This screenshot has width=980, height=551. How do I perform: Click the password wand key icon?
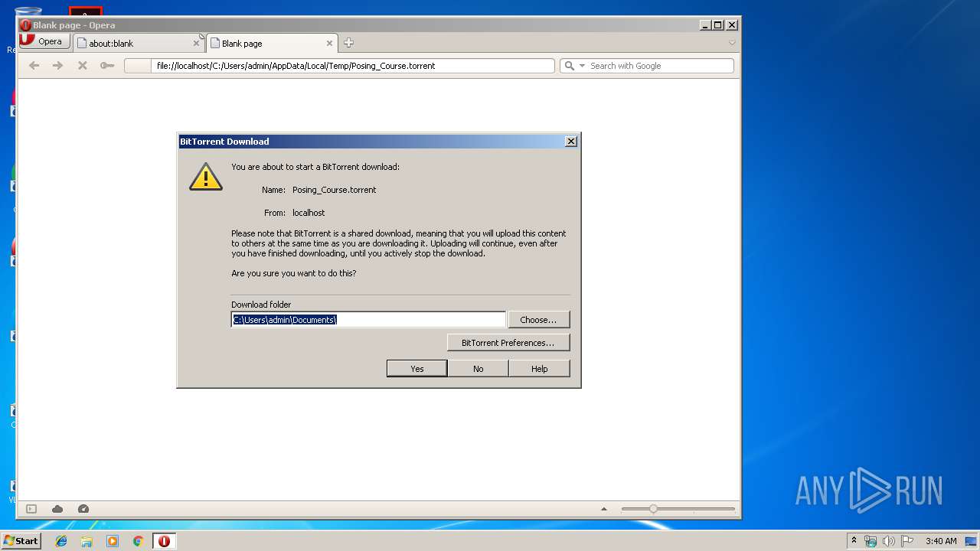pos(107,66)
